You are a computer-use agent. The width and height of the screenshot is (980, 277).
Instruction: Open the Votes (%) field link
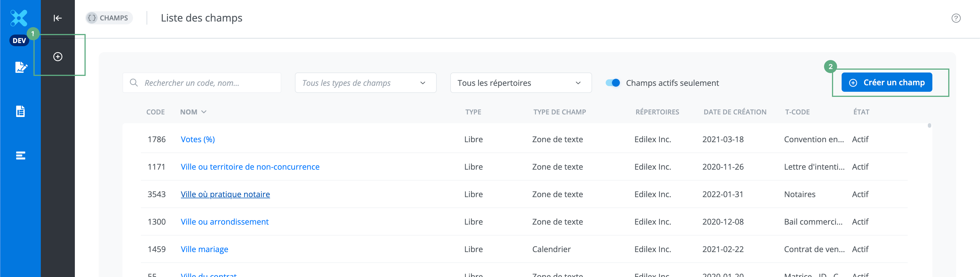pos(197,139)
